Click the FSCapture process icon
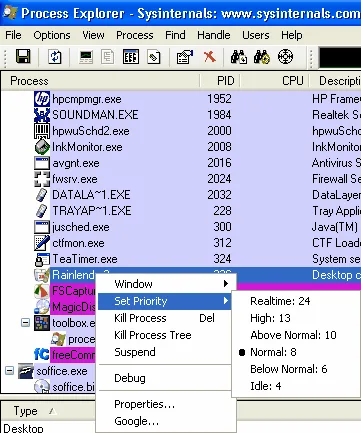Viewport: 361px width, 433px height. 42,291
